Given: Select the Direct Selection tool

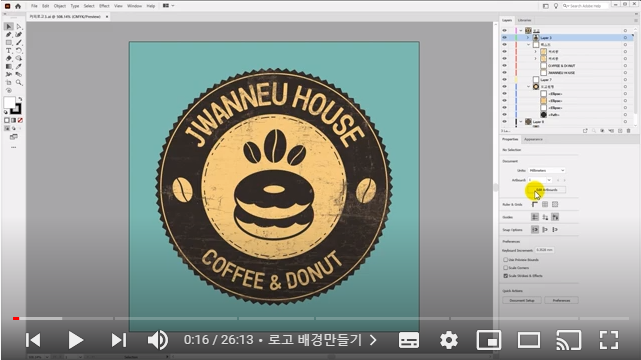Looking at the screenshot, I should click(x=19, y=27).
